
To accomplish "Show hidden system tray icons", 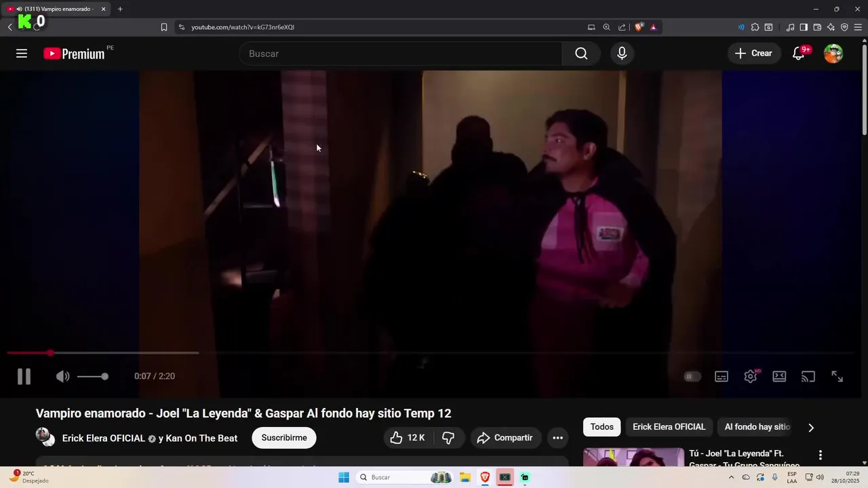I will tap(731, 477).
